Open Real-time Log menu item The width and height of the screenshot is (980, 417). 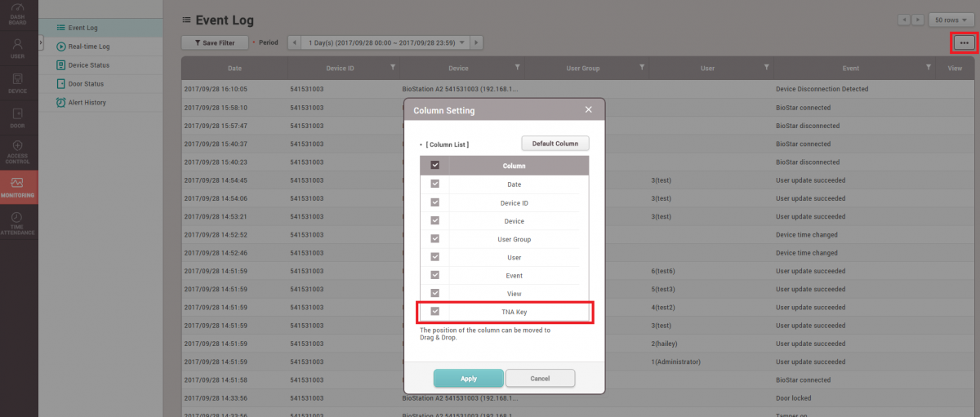tap(88, 47)
